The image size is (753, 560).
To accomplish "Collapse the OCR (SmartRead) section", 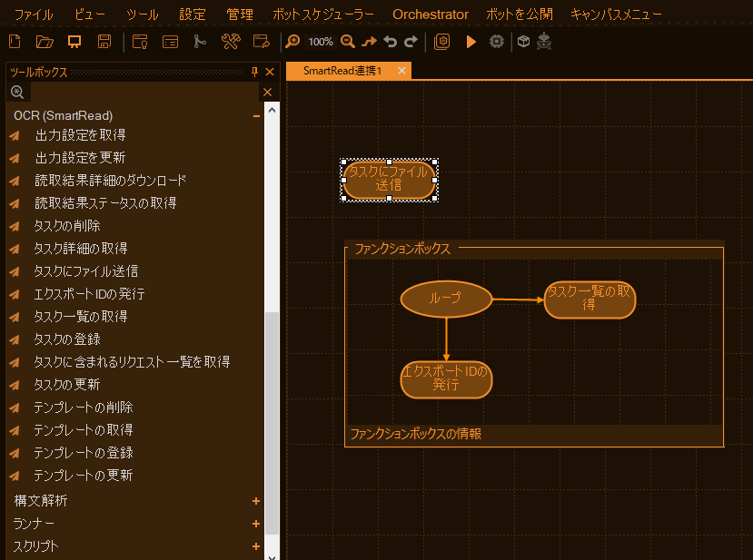I will 256,116.
